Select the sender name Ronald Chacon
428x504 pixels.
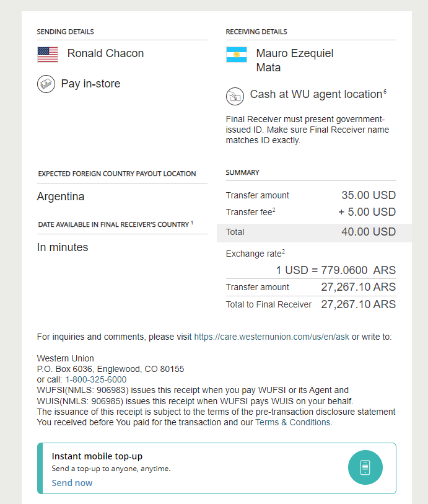pos(105,53)
